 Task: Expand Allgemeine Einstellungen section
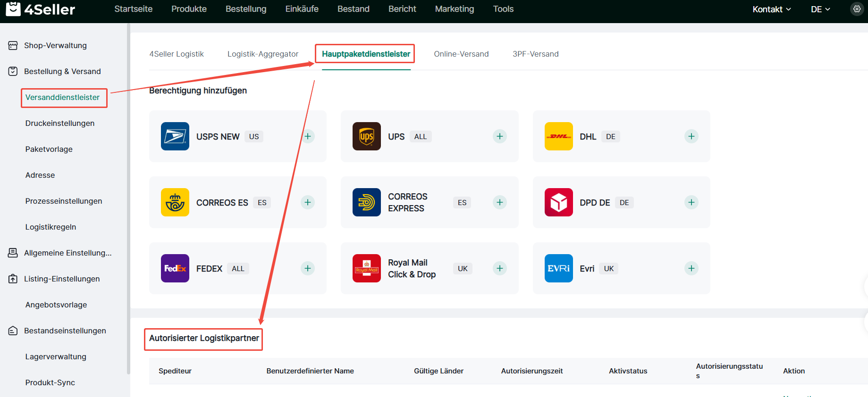coord(68,253)
